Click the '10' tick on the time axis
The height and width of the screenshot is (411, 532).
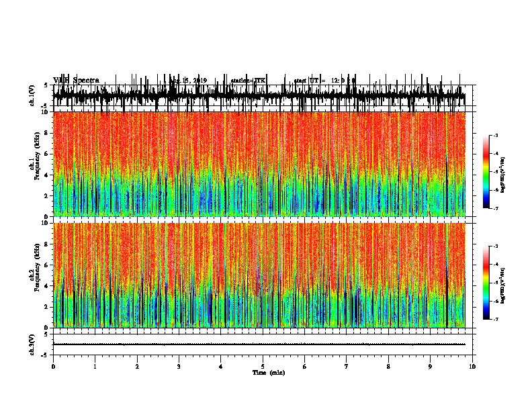472,367
